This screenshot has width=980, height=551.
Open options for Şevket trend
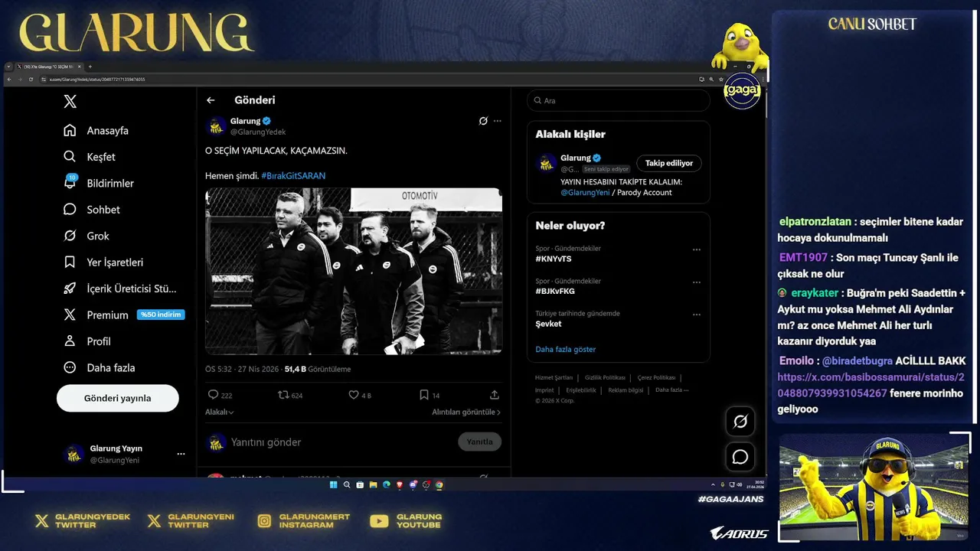coord(697,315)
